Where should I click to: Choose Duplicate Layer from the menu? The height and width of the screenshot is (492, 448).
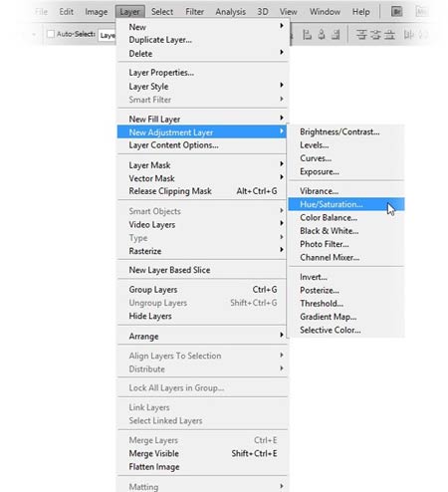(202, 40)
